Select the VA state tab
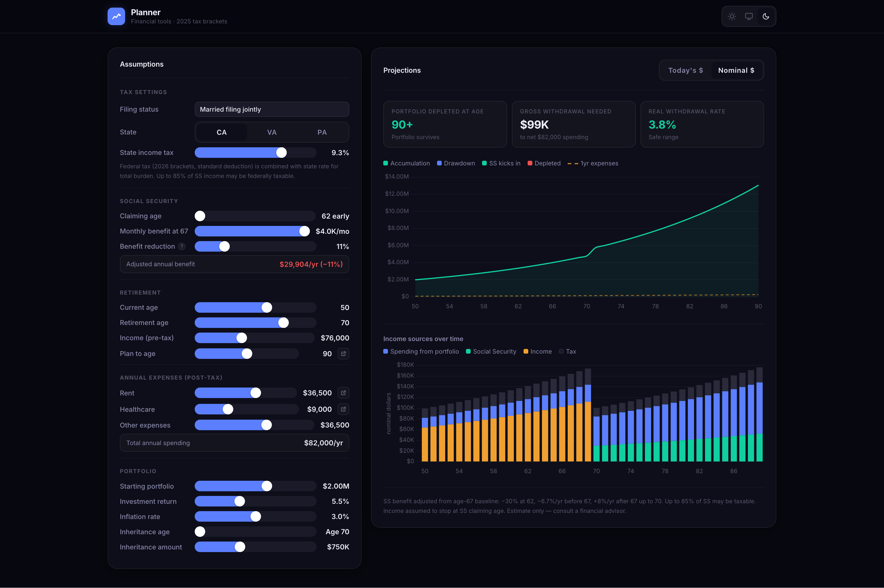884x588 pixels. [x=272, y=132]
